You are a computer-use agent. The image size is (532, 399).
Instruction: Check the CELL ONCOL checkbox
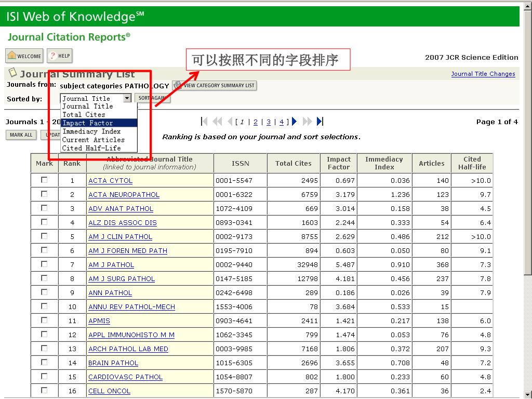pos(44,391)
